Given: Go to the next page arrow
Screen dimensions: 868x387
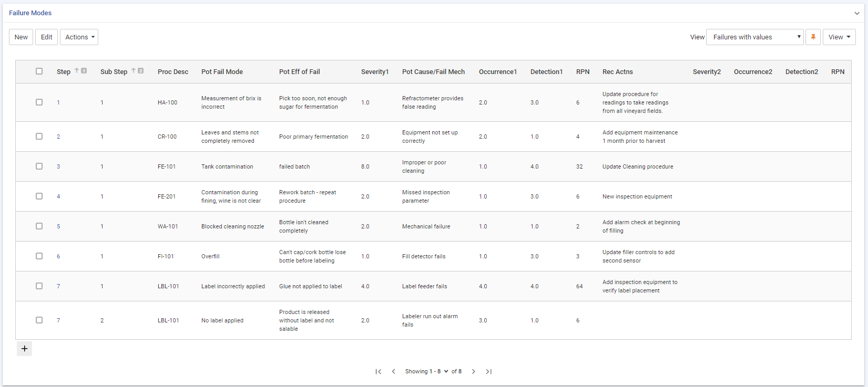Looking at the screenshot, I should click(473, 372).
